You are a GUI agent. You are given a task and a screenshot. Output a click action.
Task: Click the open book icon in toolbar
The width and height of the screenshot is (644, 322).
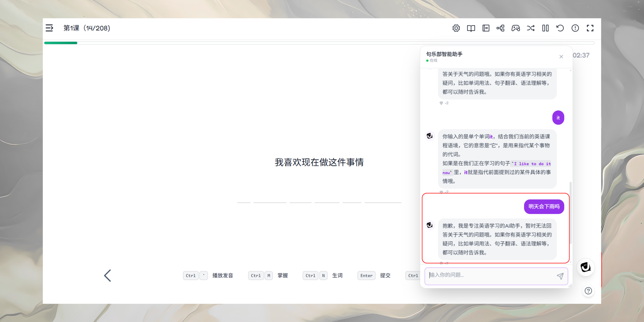click(471, 28)
